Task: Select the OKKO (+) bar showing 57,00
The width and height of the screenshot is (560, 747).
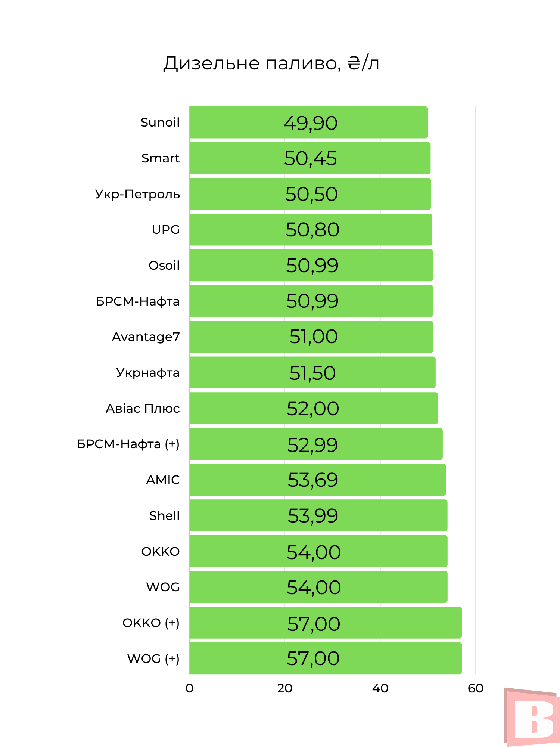Action: [x=325, y=623]
